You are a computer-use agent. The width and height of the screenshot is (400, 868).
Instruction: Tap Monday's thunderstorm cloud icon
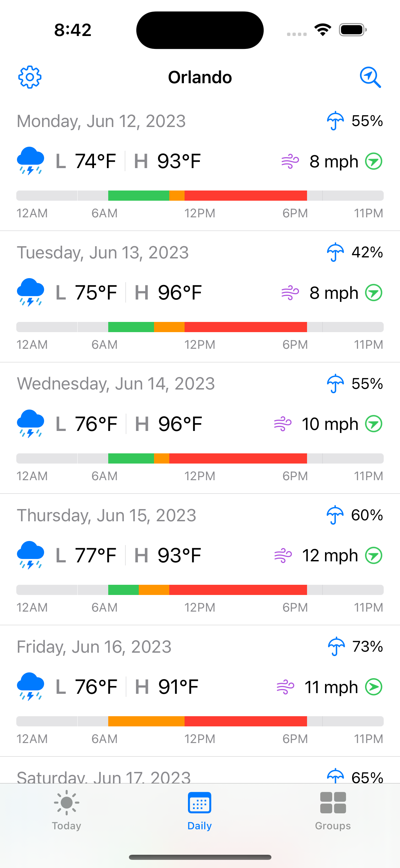[x=31, y=161]
